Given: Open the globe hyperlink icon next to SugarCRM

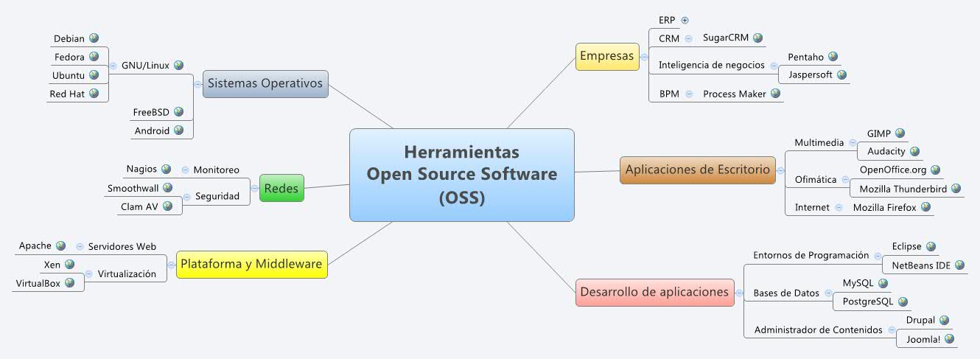Looking at the screenshot, I should 757,38.
